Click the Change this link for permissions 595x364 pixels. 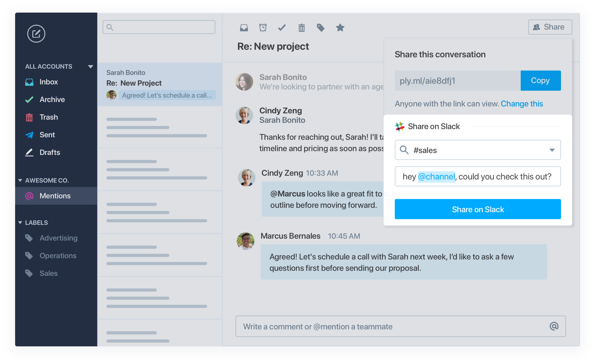(522, 103)
